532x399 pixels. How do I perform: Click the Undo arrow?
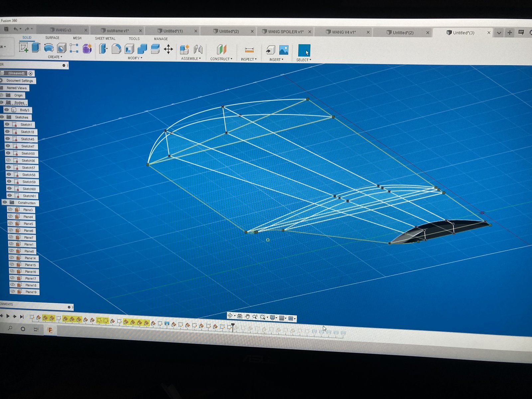(15, 29)
